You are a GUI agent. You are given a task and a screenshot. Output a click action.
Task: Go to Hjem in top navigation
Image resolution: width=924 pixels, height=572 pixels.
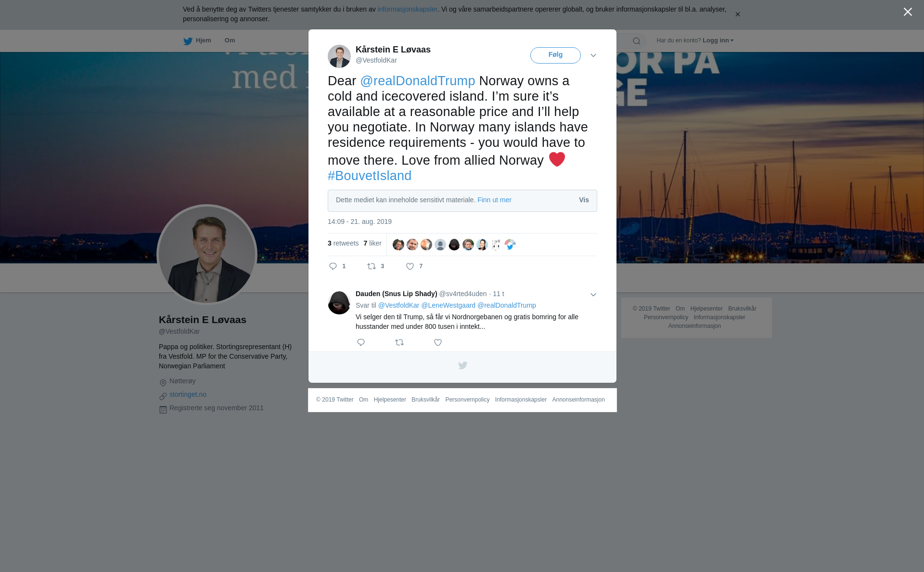click(x=197, y=41)
